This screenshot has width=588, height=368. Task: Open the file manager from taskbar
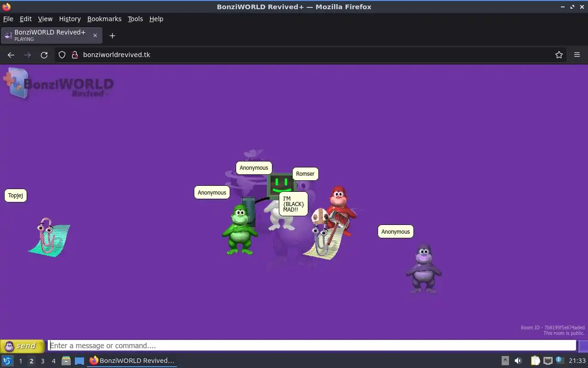[66, 361]
